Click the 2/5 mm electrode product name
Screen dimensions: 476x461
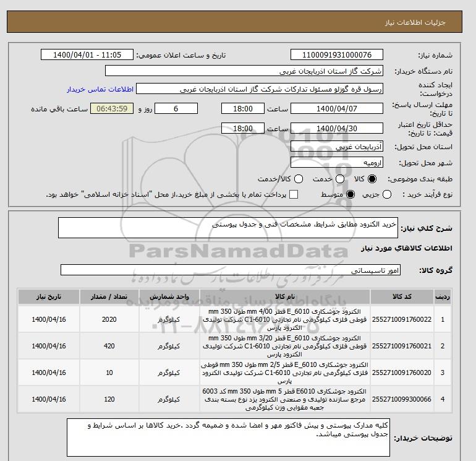(285, 373)
